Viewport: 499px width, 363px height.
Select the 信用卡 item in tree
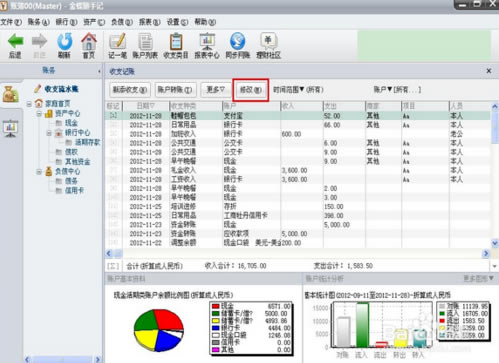(x=74, y=190)
